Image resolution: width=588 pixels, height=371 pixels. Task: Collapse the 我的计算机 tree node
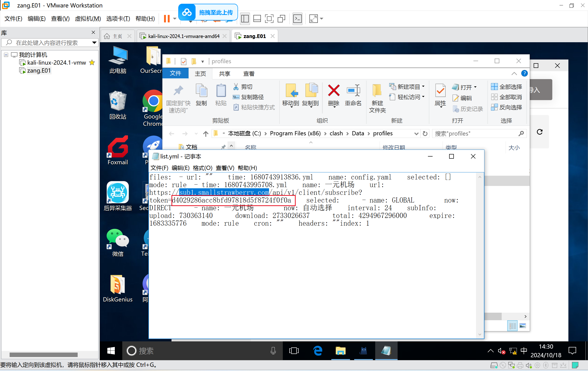6,55
